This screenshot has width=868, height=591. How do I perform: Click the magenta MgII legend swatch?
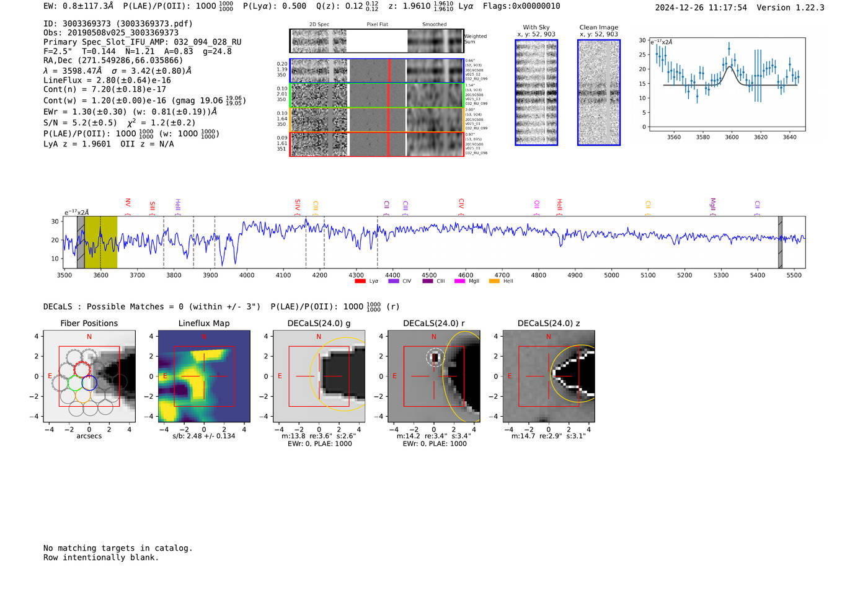tap(459, 281)
